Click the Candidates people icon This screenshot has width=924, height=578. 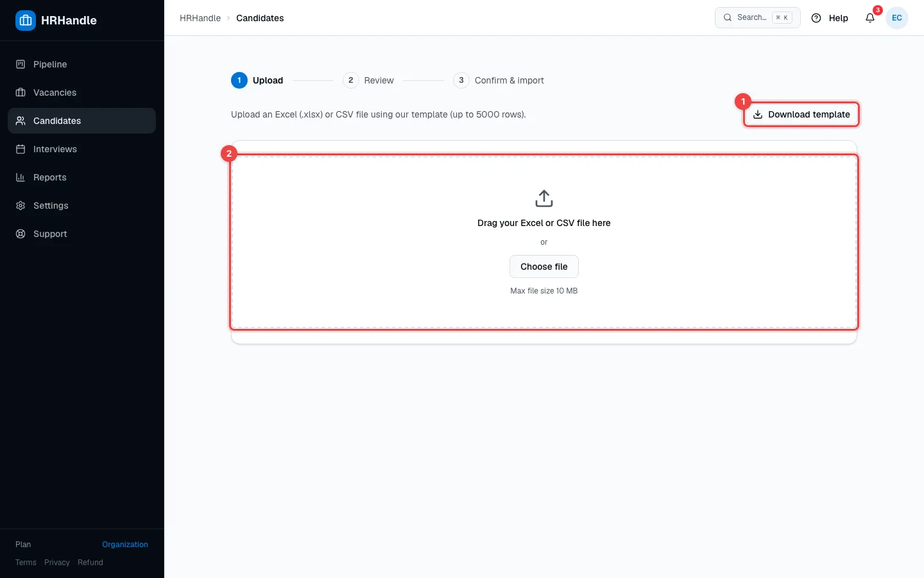(21, 121)
